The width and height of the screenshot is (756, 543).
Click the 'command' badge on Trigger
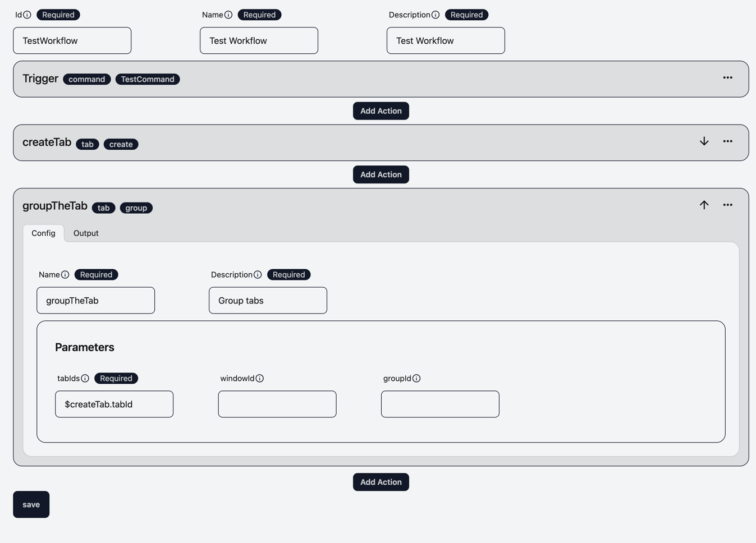87,79
